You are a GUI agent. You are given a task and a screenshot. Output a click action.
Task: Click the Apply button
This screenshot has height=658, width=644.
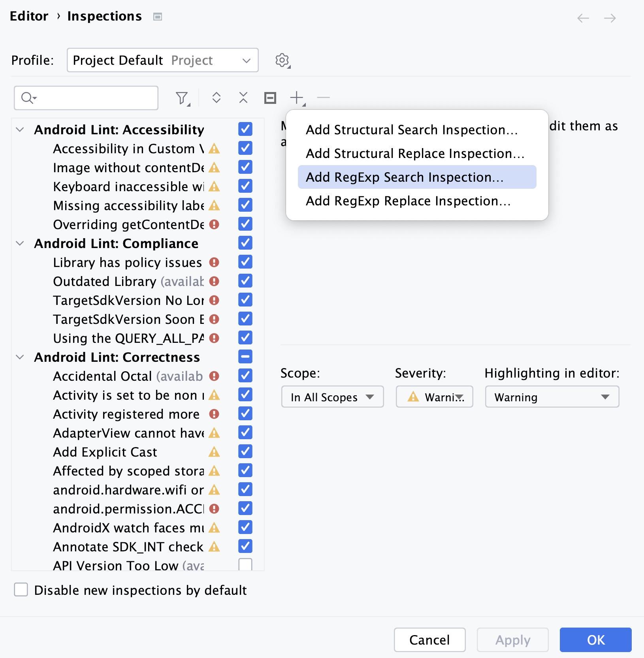(x=512, y=640)
